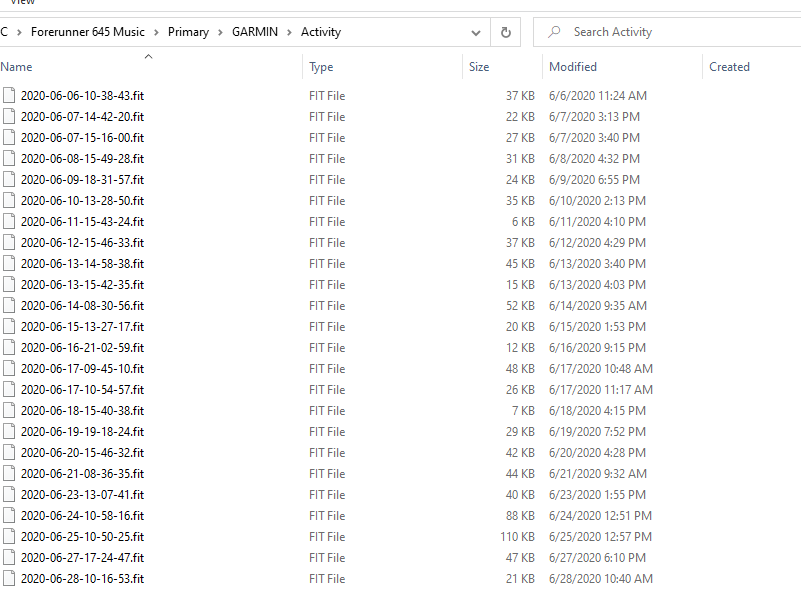Viewport: 801px width, 590px height.
Task: Expand chevron after GARMIN breadcrumb
Action: 291,32
